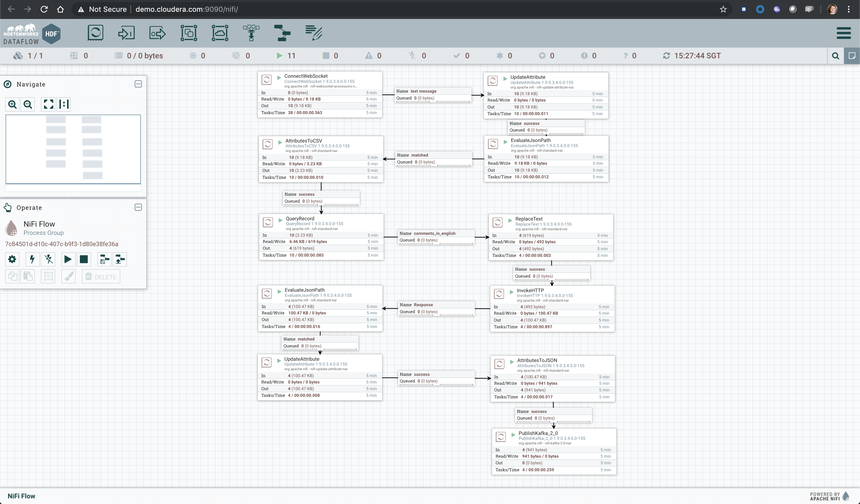Select the Output Port toolbar icon
Viewport: 860px width, 504px height.
tap(157, 33)
